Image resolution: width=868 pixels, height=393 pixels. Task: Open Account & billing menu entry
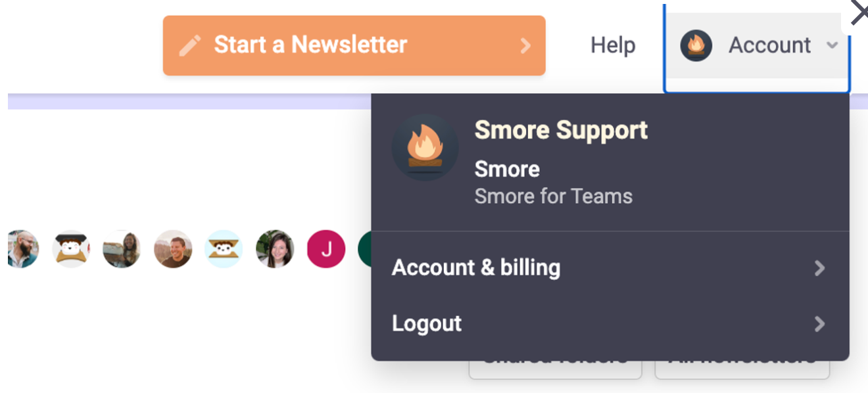pos(610,268)
